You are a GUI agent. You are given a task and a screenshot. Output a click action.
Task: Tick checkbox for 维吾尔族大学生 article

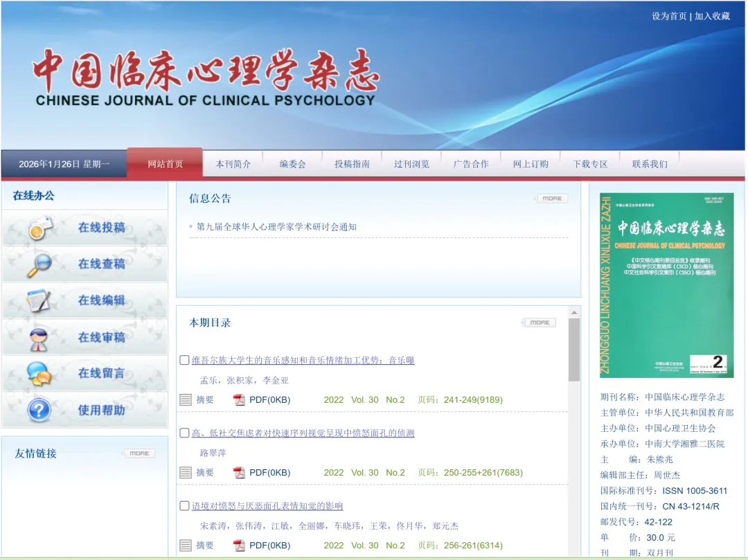pyautogui.click(x=184, y=360)
